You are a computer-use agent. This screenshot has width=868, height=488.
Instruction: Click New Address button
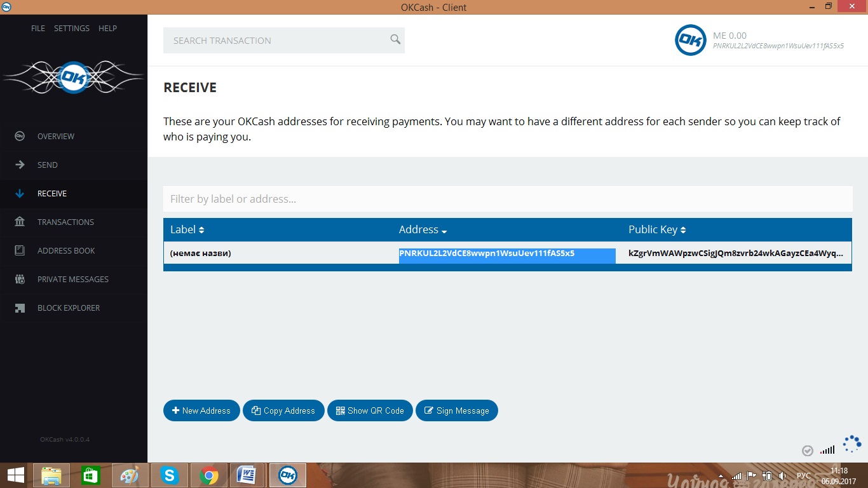(201, 410)
